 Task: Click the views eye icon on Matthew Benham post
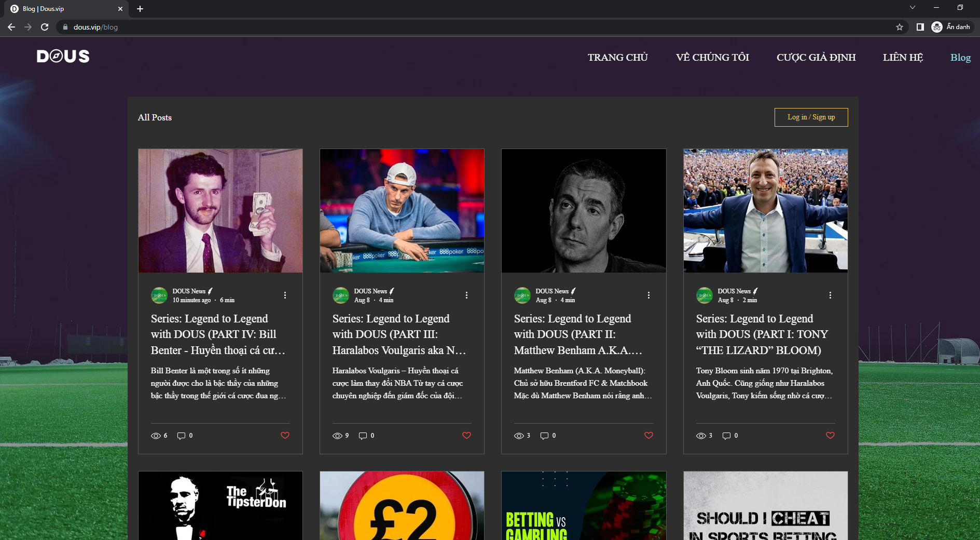pos(519,436)
